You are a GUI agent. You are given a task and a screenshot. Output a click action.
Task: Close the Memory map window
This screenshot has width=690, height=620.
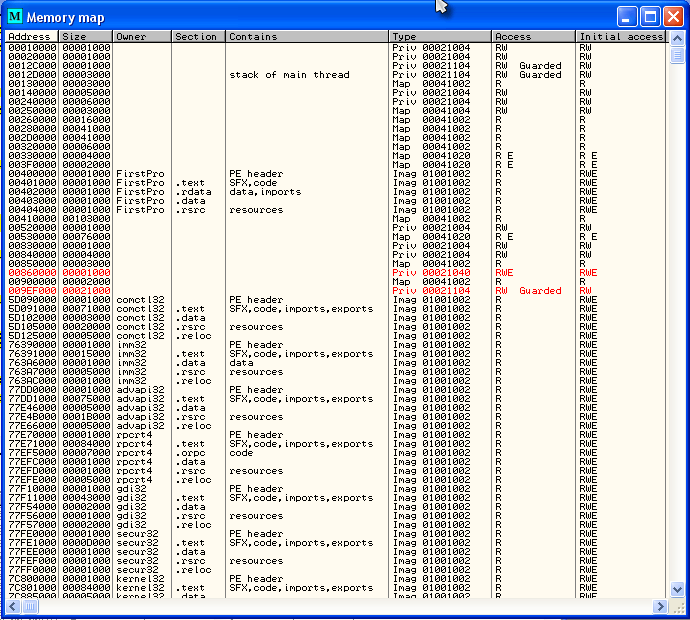pyautogui.click(x=671, y=16)
